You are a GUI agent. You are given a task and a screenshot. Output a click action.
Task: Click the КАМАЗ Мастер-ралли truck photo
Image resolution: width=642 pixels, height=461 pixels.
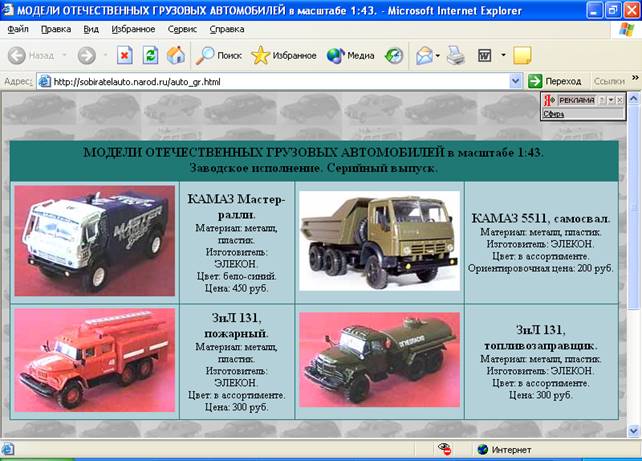tap(95, 241)
